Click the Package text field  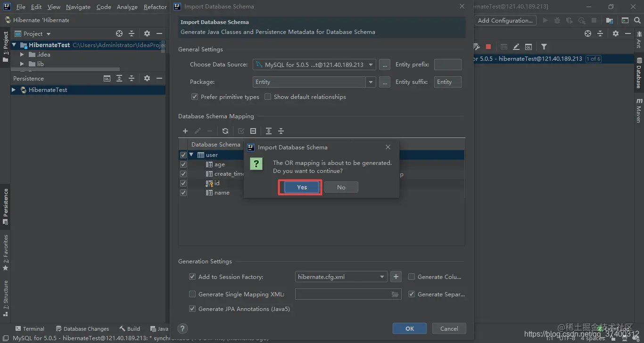[x=310, y=82]
